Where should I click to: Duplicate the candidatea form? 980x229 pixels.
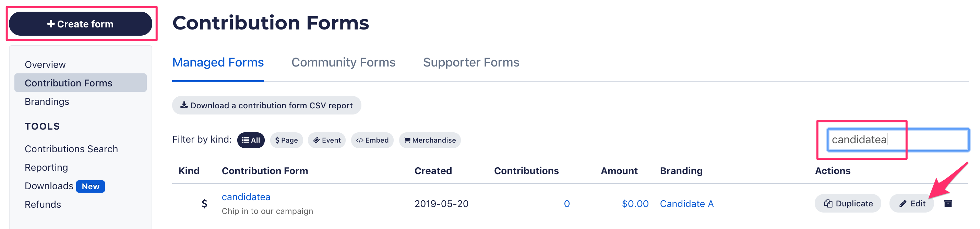coord(848,204)
